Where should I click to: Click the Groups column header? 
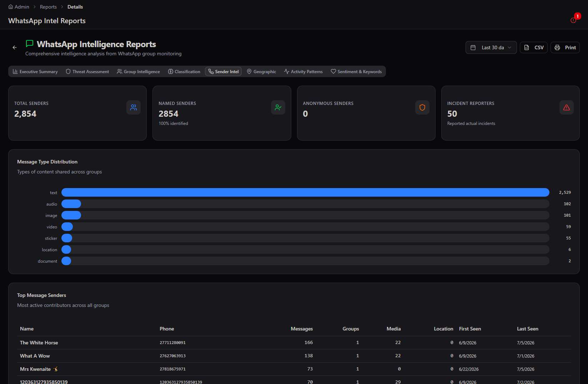pyautogui.click(x=351, y=329)
